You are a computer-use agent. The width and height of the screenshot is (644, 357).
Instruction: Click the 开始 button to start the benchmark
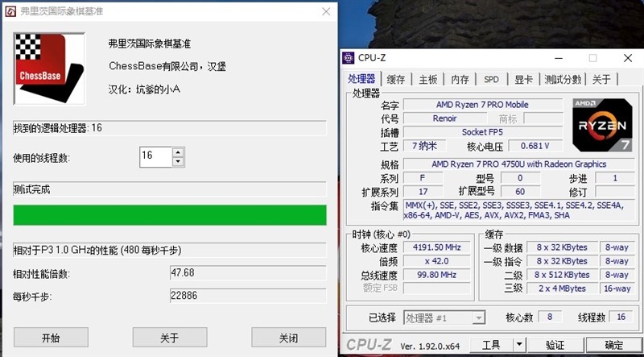tap(51, 338)
